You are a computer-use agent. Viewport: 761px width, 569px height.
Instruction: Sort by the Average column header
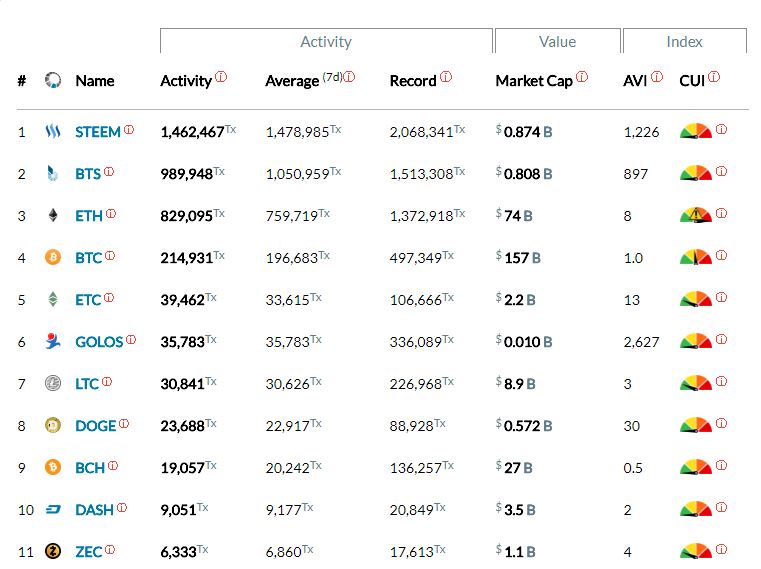tap(292, 81)
